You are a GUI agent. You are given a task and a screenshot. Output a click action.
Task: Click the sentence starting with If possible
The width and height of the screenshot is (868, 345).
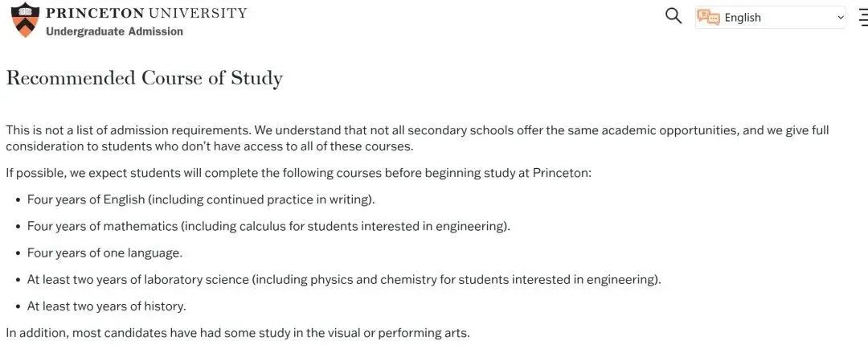click(x=299, y=173)
